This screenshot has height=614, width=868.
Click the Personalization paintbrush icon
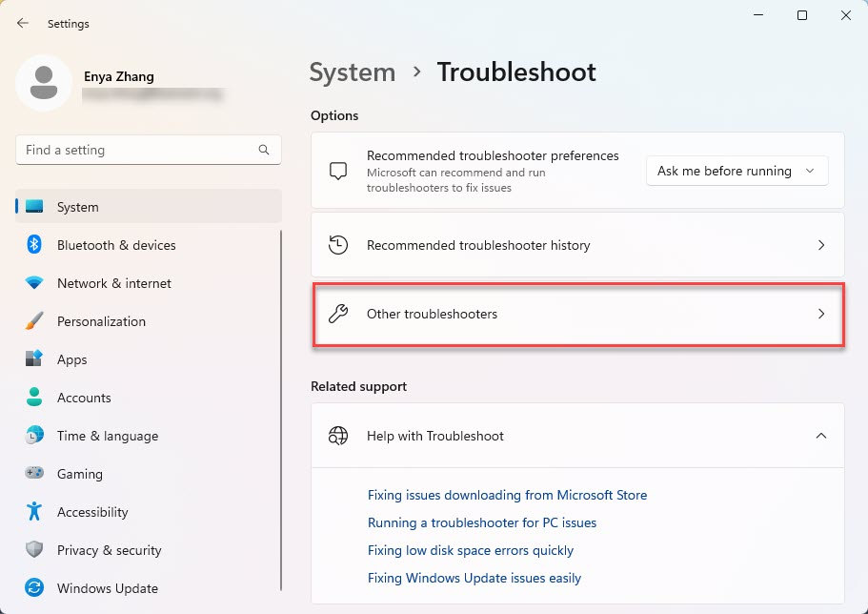tap(34, 321)
